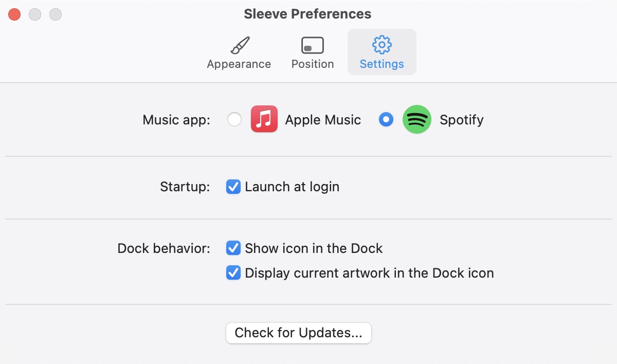Image resolution: width=617 pixels, height=364 pixels.
Task: Click the Settings gear icon
Action: [x=382, y=45]
